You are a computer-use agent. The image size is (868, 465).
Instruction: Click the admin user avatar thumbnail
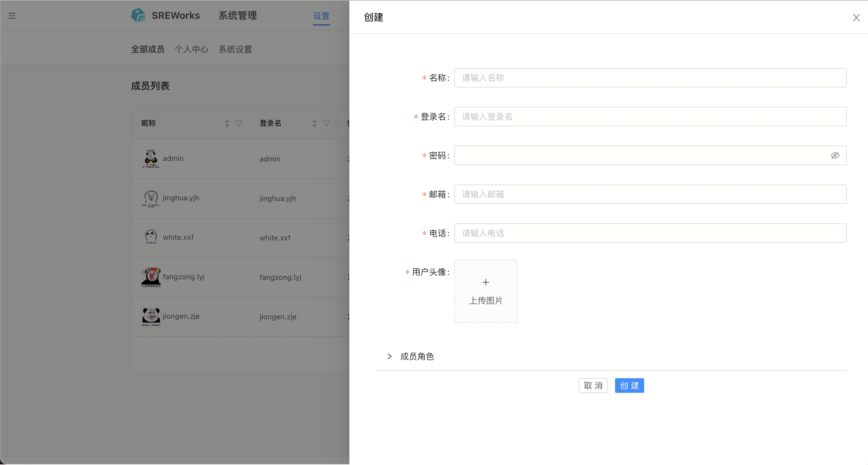click(151, 158)
